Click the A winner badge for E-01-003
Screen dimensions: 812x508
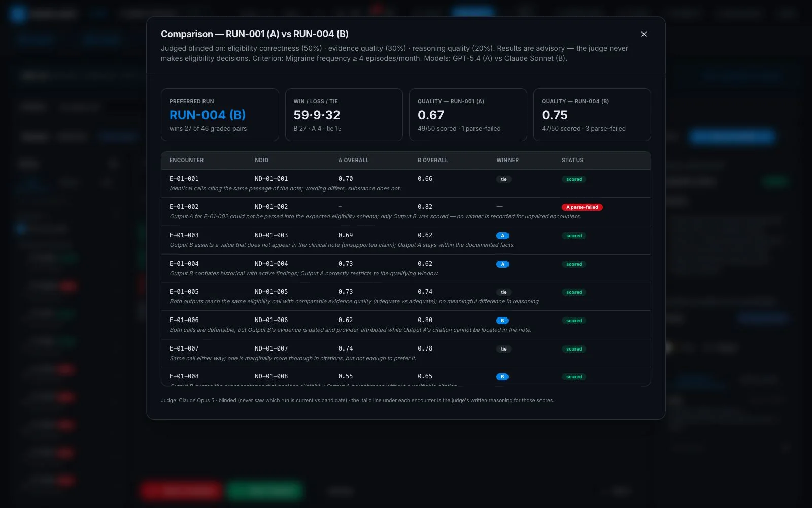point(502,236)
